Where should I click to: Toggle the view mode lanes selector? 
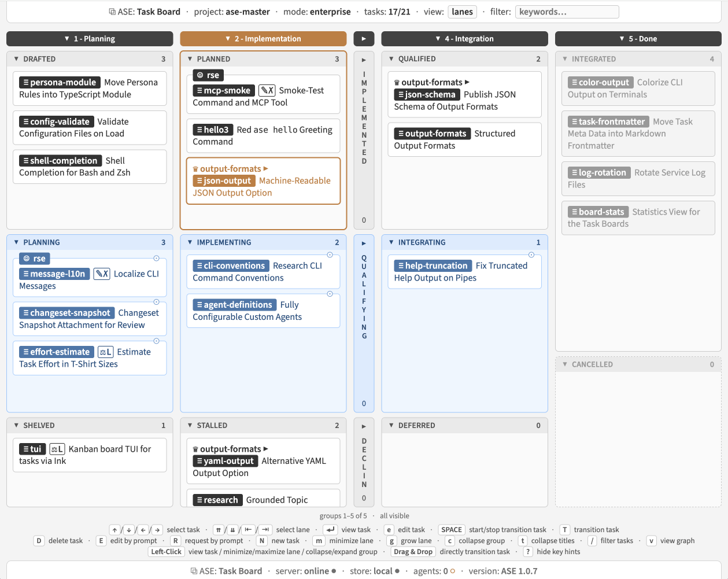click(462, 12)
